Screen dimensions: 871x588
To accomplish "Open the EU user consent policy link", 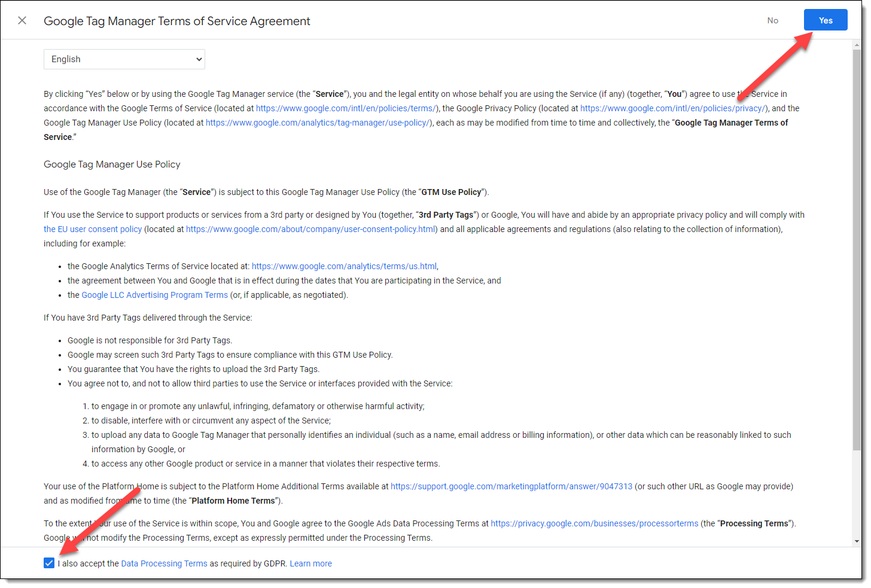I will 93,229.
